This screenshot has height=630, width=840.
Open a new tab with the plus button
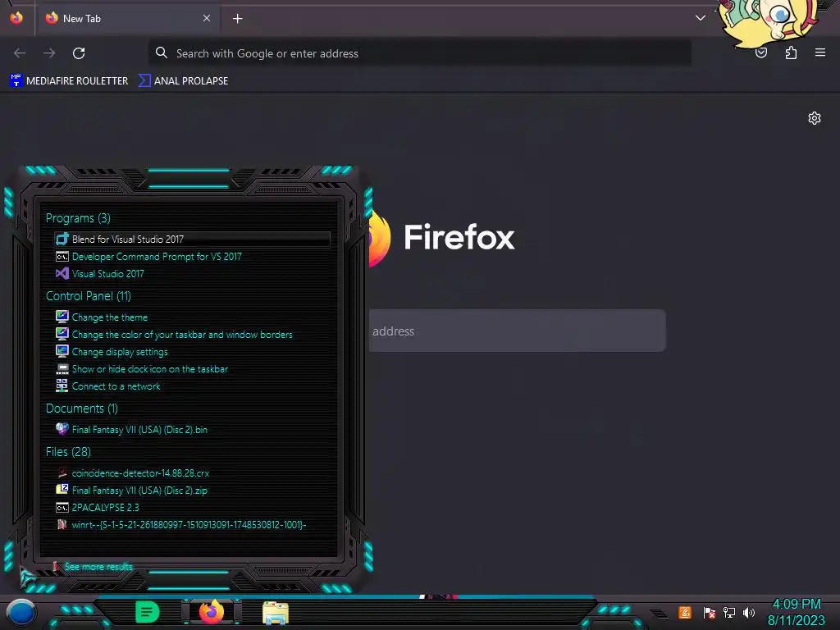point(237,19)
